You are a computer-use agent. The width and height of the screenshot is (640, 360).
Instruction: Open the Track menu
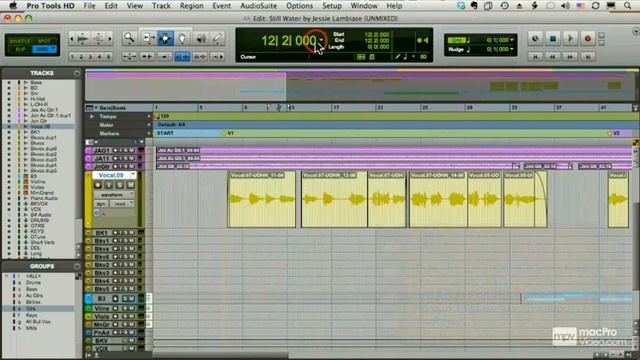pos(161,6)
